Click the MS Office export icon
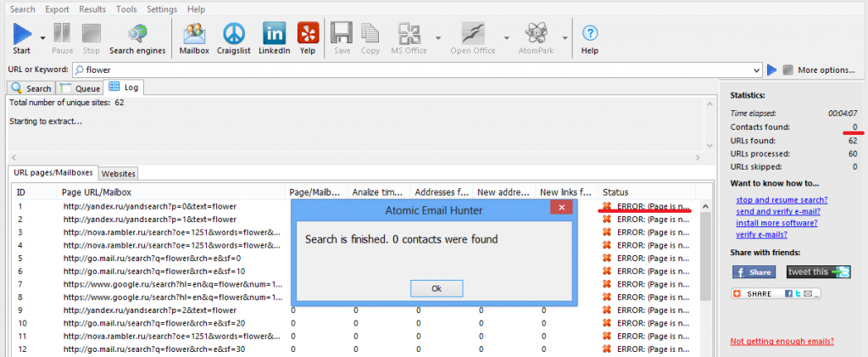Image resolution: width=868 pixels, height=357 pixels. (409, 39)
